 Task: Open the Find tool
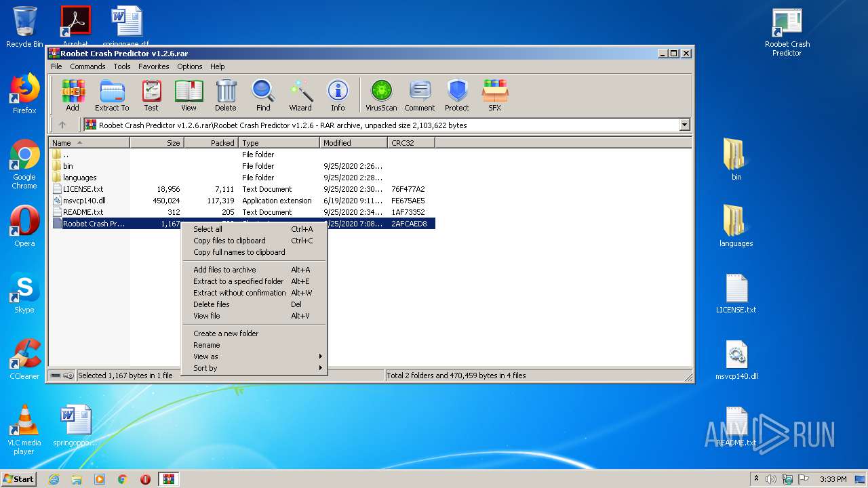(263, 96)
